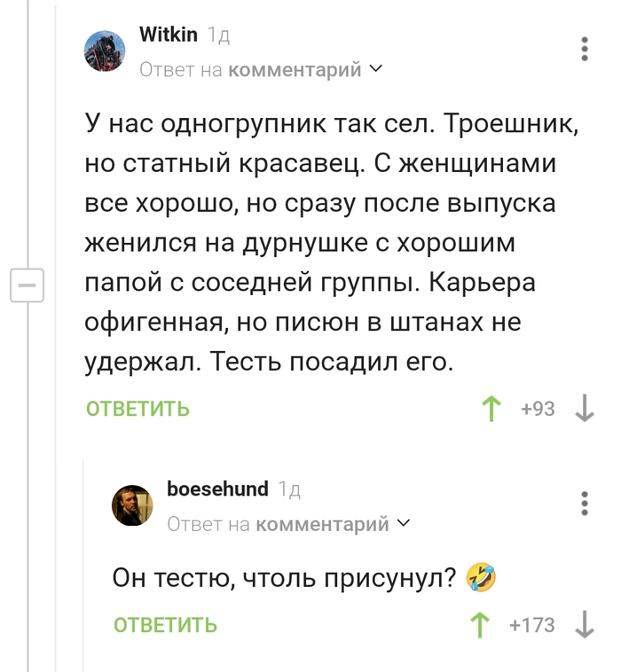
Task: Collapse the comment thread with minus box
Action: 28,286
